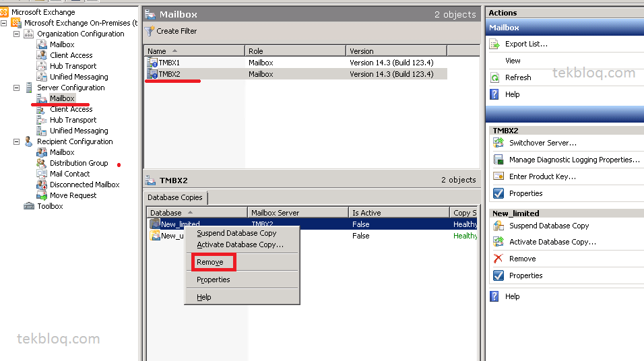The height and width of the screenshot is (361, 644).
Task: Select the New_limited database copy row
Action: [312, 224]
